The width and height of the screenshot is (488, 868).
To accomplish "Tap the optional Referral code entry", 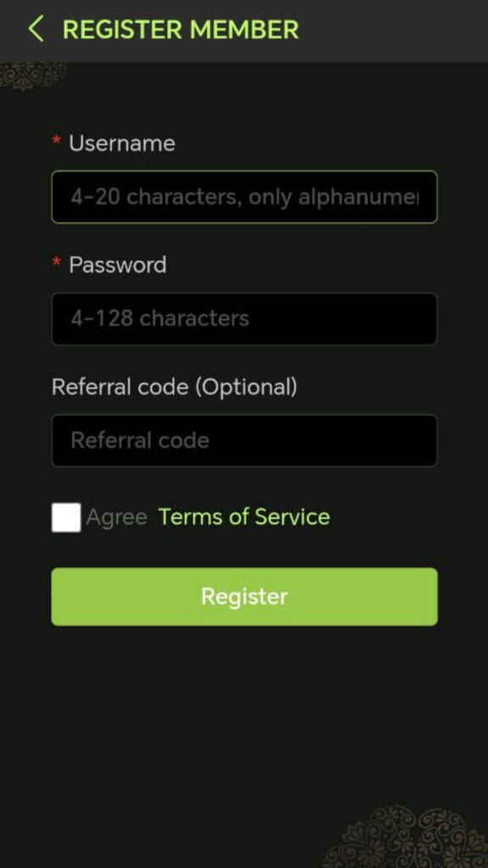I will pyautogui.click(x=244, y=440).
